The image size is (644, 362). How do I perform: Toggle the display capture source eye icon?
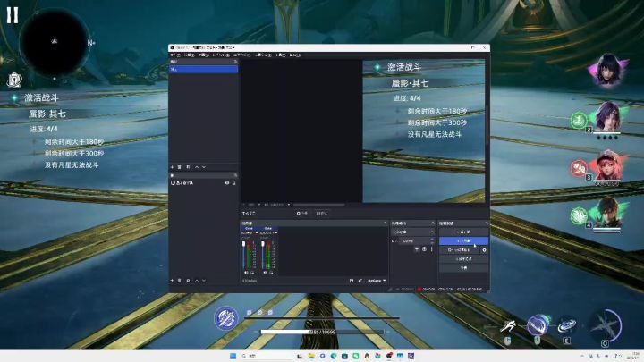click(x=227, y=183)
